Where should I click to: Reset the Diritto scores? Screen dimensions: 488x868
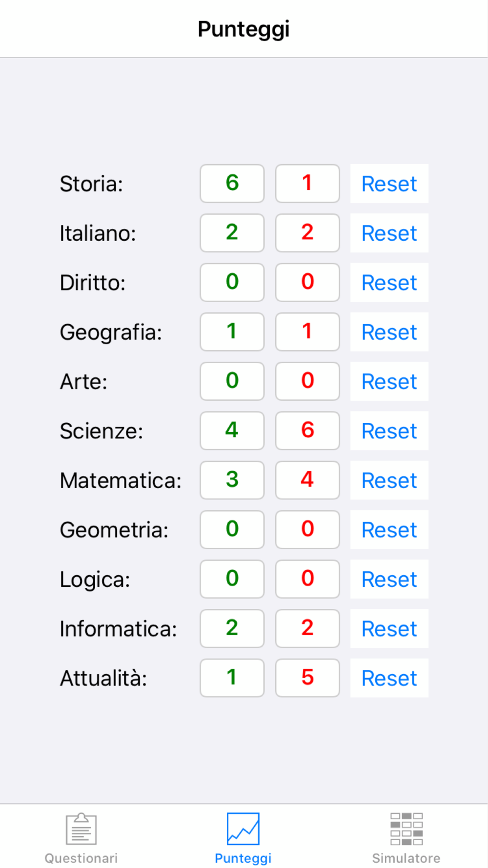tap(389, 283)
